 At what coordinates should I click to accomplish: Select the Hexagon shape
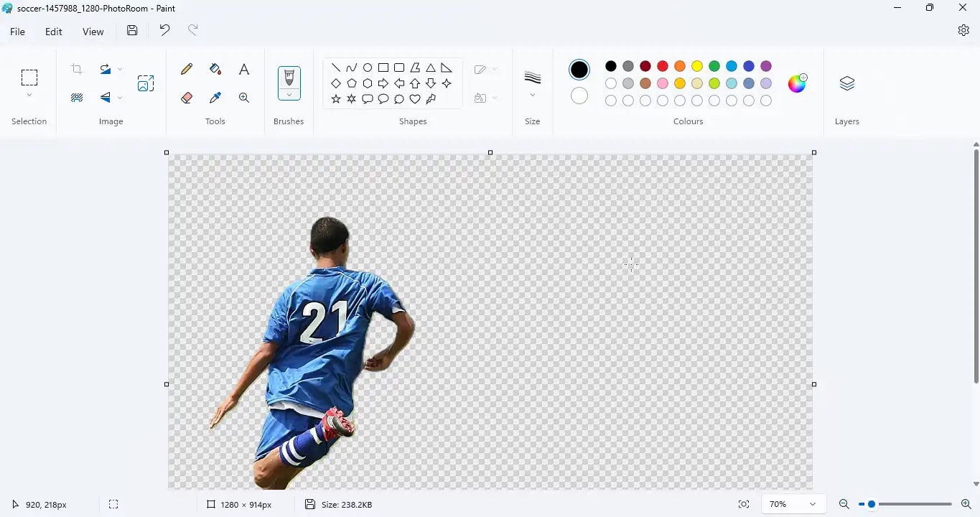pyautogui.click(x=368, y=83)
